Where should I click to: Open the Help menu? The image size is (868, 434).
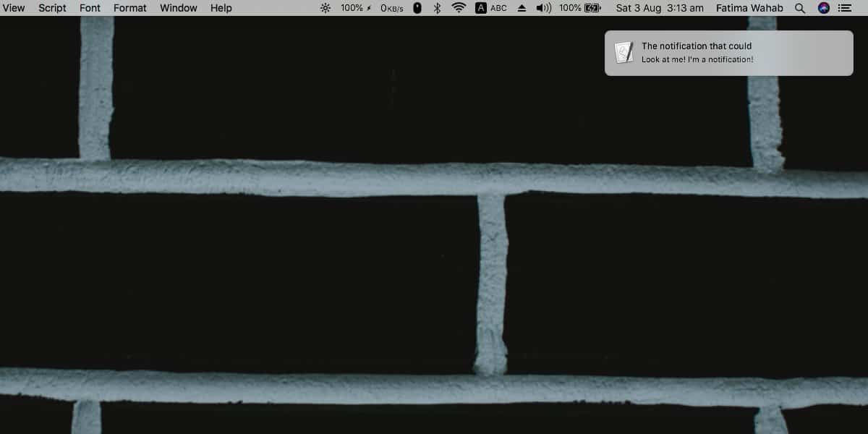(x=221, y=8)
